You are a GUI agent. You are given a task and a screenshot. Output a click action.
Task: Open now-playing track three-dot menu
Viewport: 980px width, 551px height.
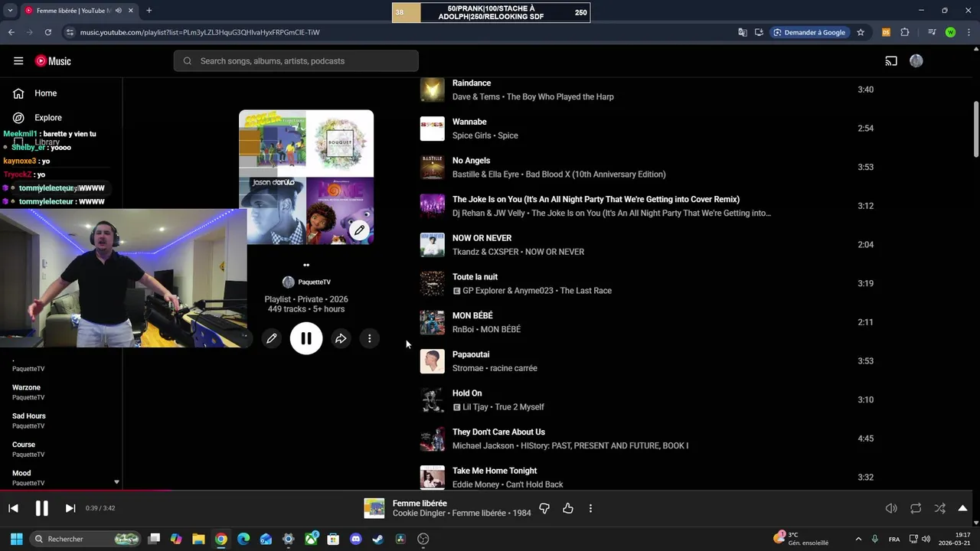[x=590, y=508]
